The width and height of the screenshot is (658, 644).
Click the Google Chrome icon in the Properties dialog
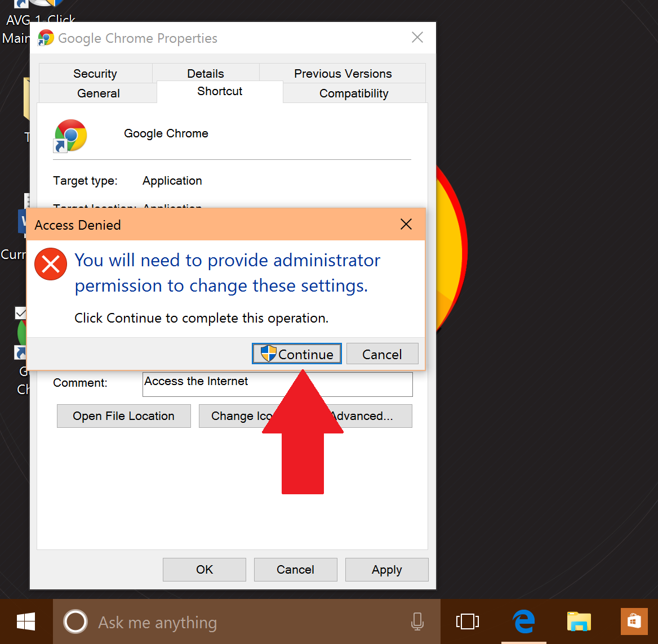click(x=70, y=135)
